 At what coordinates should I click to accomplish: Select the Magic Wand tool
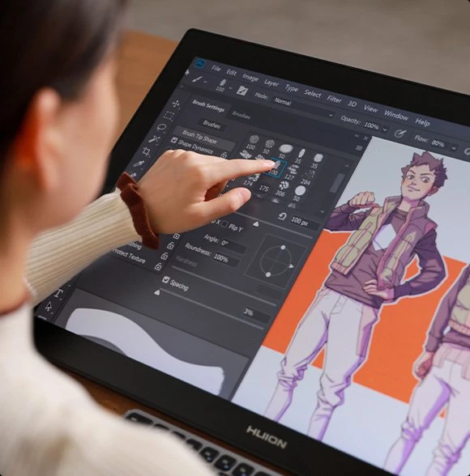[x=154, y=139]
